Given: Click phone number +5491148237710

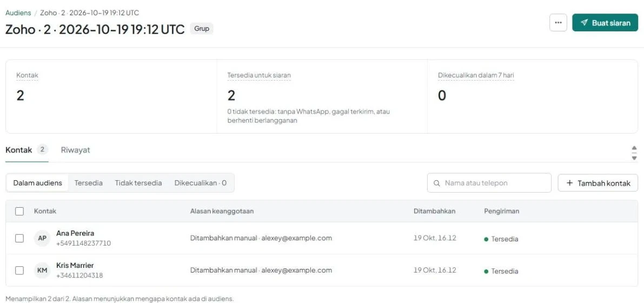Looking at the screenshot, I should click(83, 243).
